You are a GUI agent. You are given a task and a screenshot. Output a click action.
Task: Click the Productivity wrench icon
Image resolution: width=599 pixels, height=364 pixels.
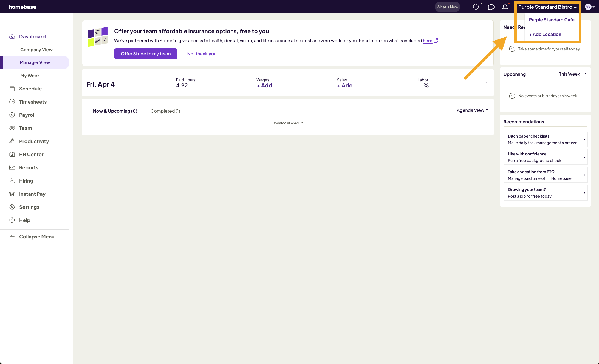[12, 141]
